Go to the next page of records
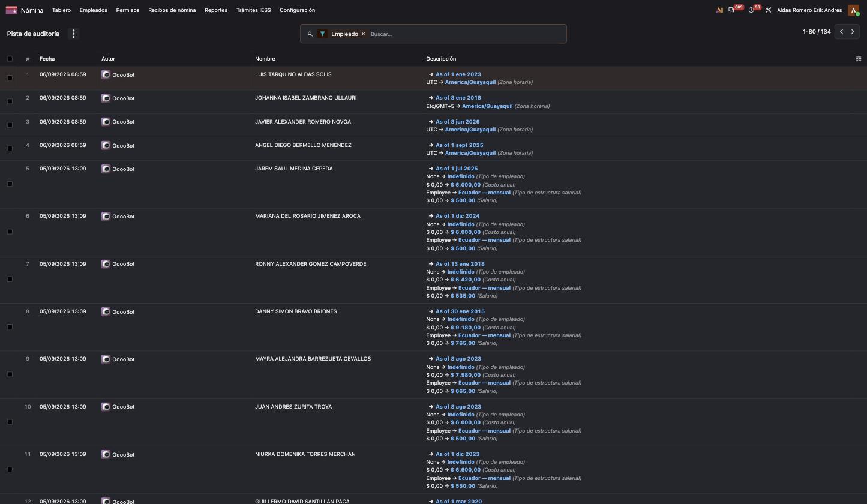 (853, 32)
